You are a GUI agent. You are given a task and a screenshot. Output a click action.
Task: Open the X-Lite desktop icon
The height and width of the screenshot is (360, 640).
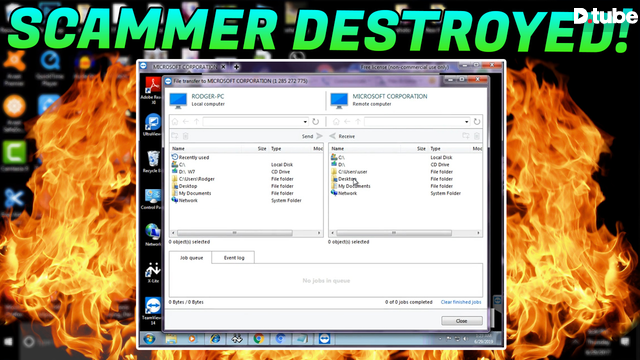[x=153, y=272]
